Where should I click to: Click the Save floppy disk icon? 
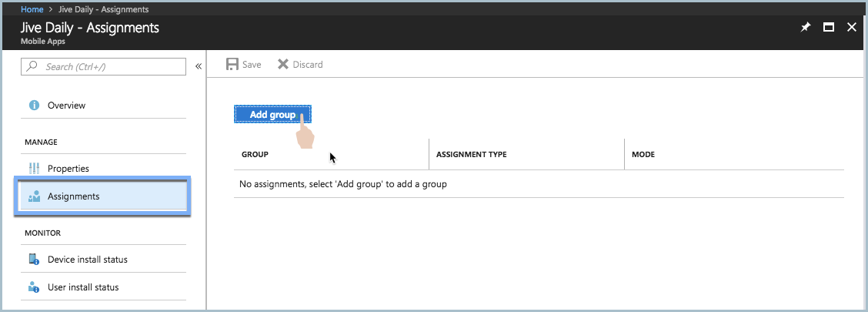[x=232, y=64]
